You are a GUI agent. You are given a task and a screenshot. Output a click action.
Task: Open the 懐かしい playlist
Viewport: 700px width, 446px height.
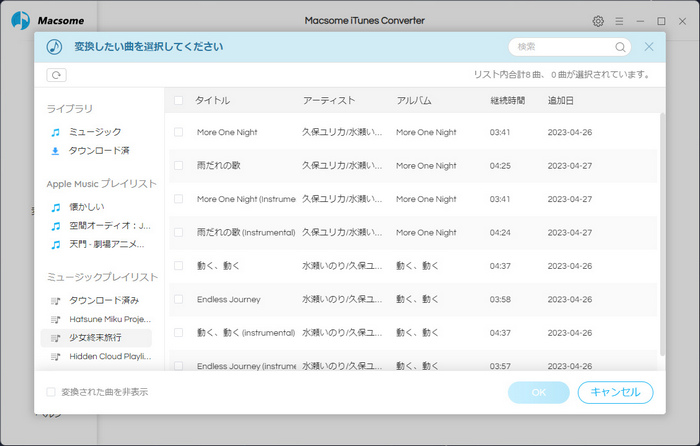click(87, 207)
